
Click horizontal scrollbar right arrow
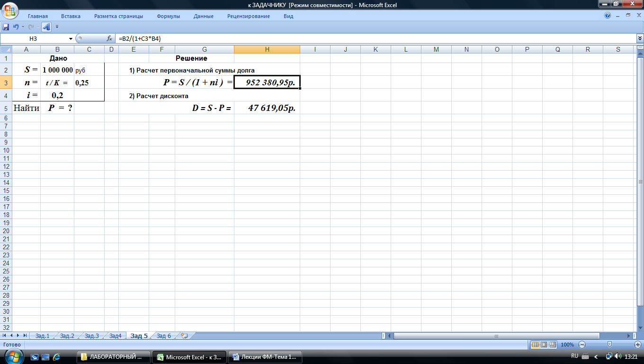(628, 336)
